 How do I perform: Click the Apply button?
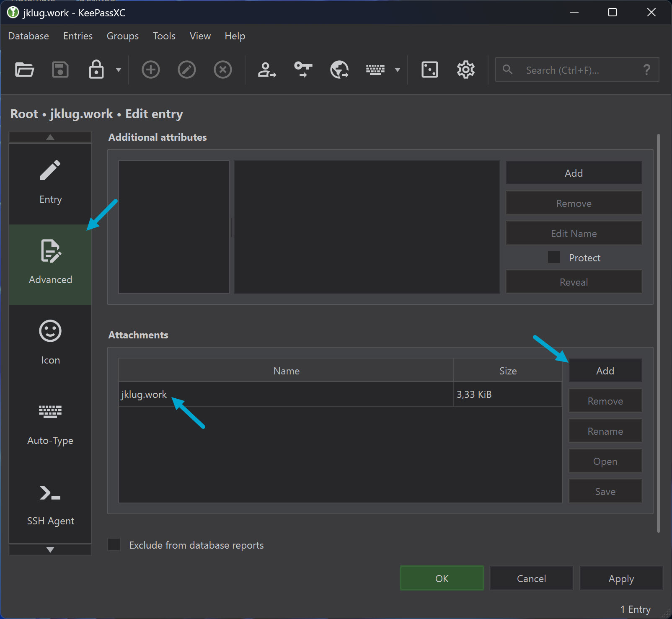click(x=621, y=578)
